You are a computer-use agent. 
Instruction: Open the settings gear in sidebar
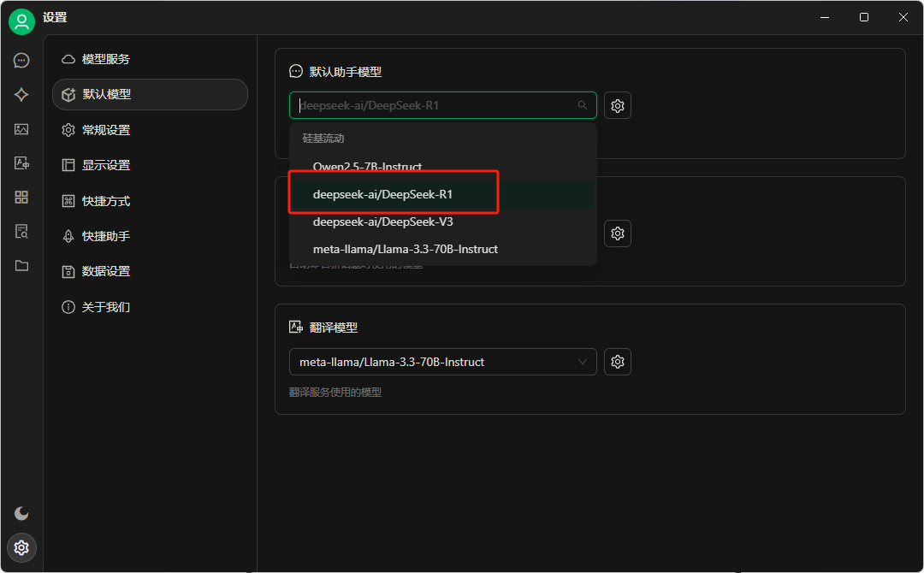click(x=21, y=547)
